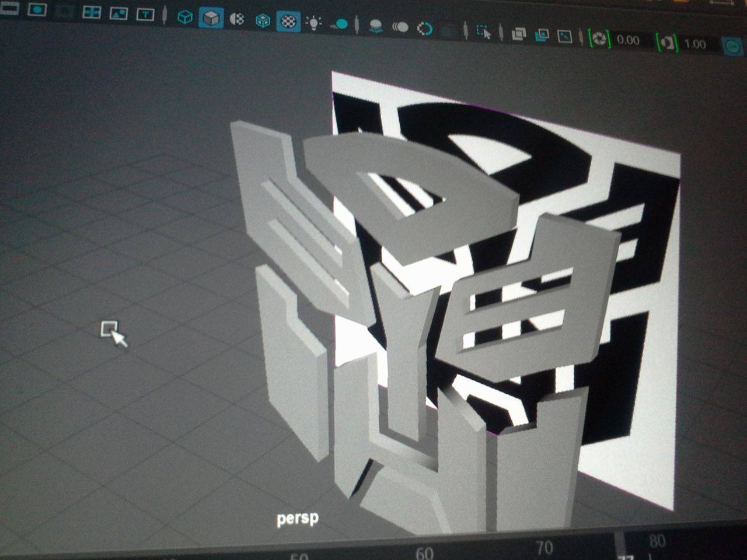Toggle wireframe on shaded display
The width and height of the screenshot is (747, 560).
[x=263, y=21]
